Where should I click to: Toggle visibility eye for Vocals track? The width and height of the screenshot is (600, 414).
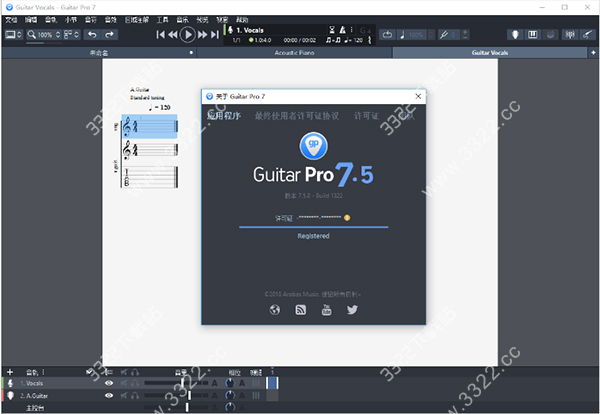pos(109,383)
